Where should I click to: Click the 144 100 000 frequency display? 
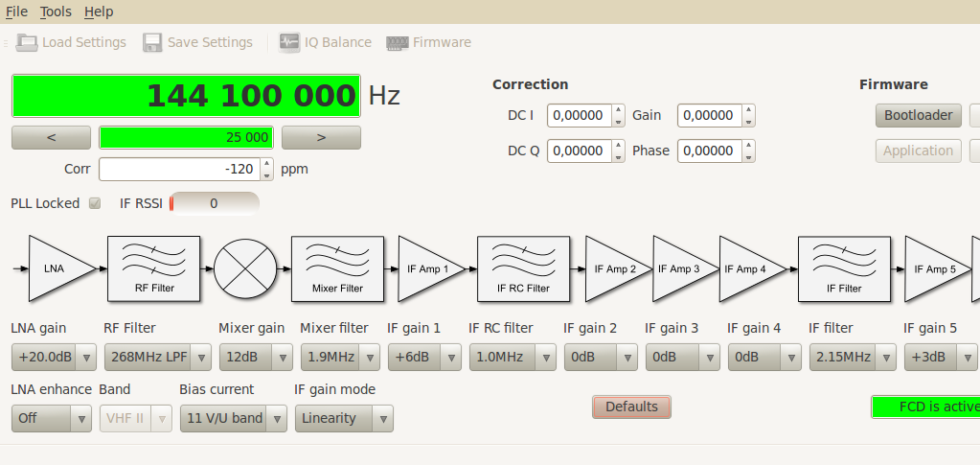[186, 96]
